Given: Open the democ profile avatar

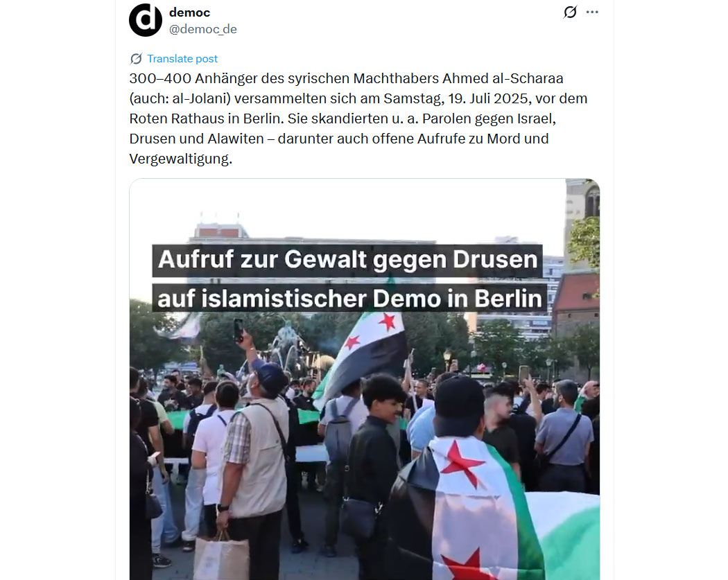Looking at the screenshot, I should 146,20.
